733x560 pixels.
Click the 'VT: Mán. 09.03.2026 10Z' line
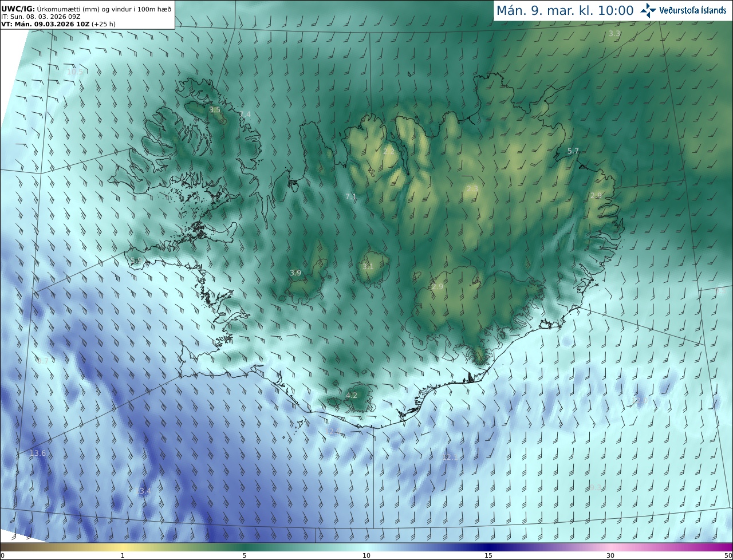click(x=58, y=24)
